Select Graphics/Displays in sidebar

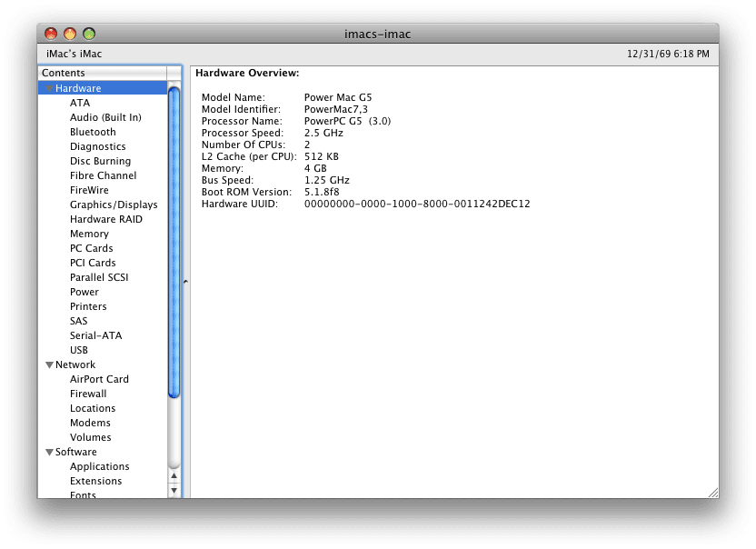(114, 205)
